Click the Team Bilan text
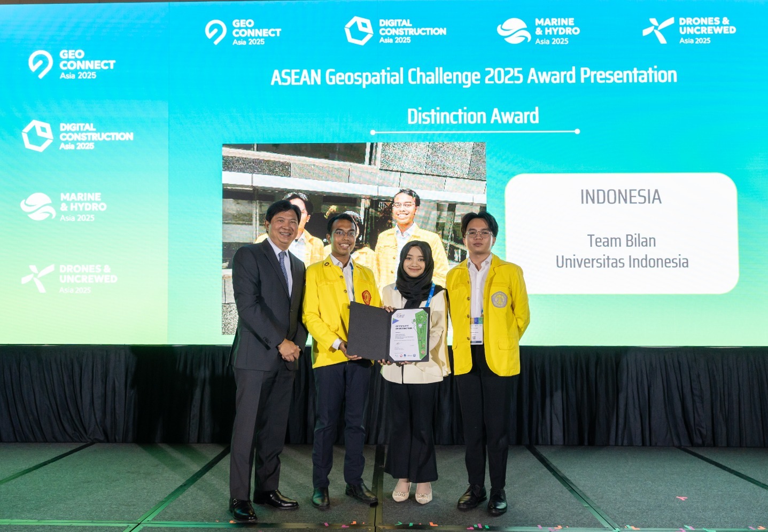The height and width of the screenshot is (532, 768). (621, 241)
